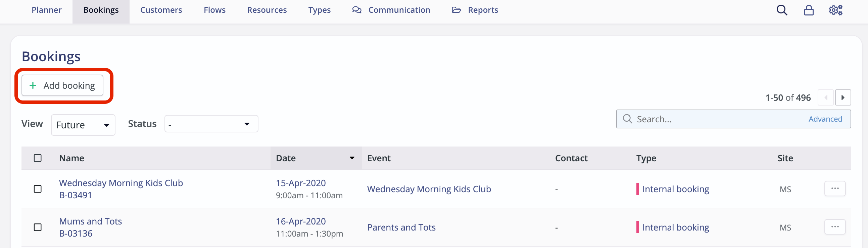Open the search icon in the navigation bar
The image size is (868, 248).
[782, 10]
